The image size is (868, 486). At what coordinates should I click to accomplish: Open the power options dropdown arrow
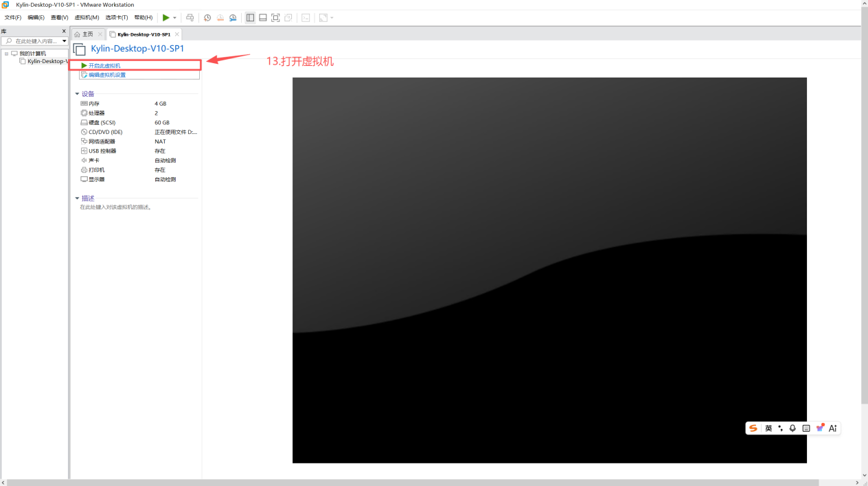point(174,18)
